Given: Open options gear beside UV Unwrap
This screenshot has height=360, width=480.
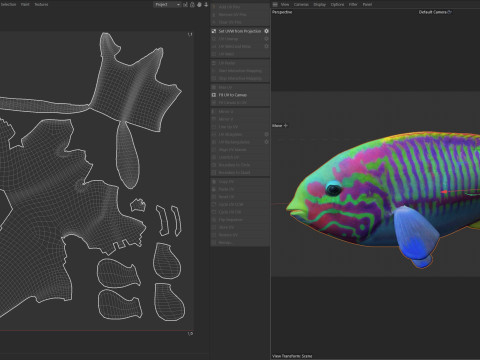Looking at the screenshot, I should pos(266,39).
